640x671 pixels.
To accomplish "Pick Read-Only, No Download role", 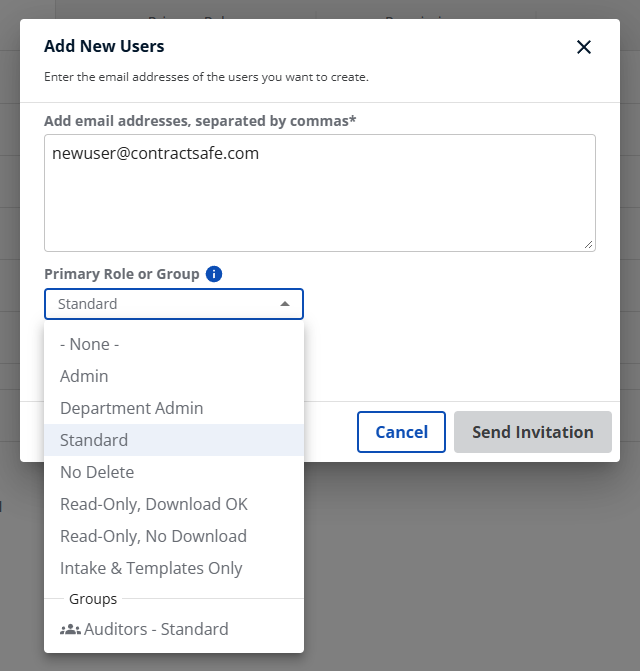I will 153,536.
